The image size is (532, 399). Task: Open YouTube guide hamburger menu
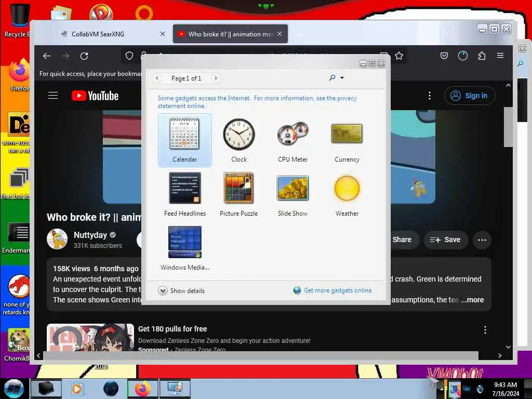[x=53, y=96]
